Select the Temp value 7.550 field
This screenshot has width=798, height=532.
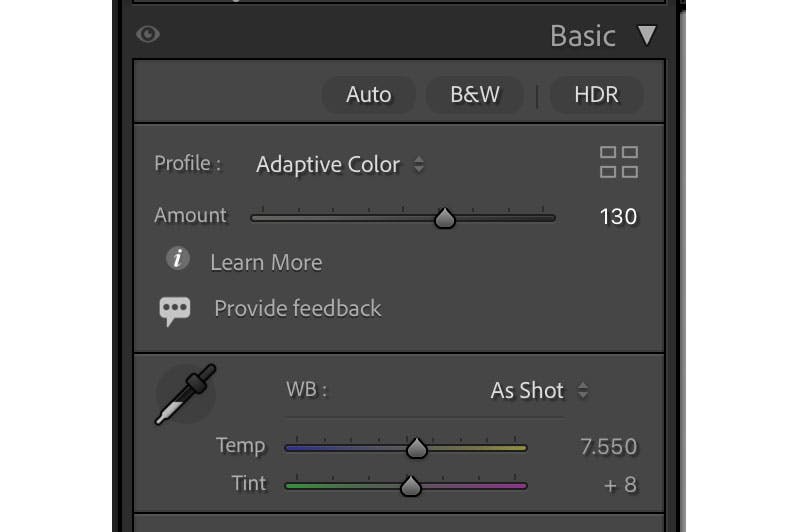(609, 447)
